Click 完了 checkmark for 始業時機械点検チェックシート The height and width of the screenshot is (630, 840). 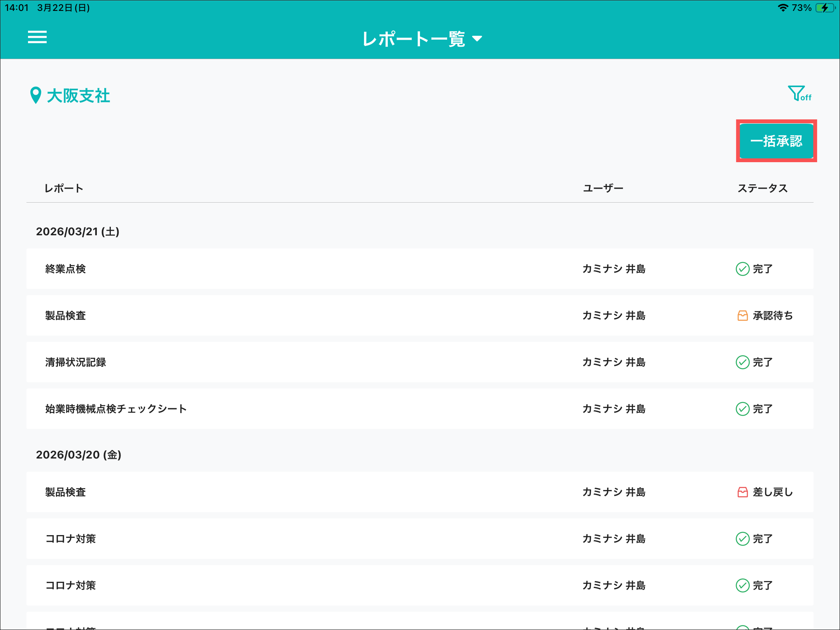click(742, 409)
